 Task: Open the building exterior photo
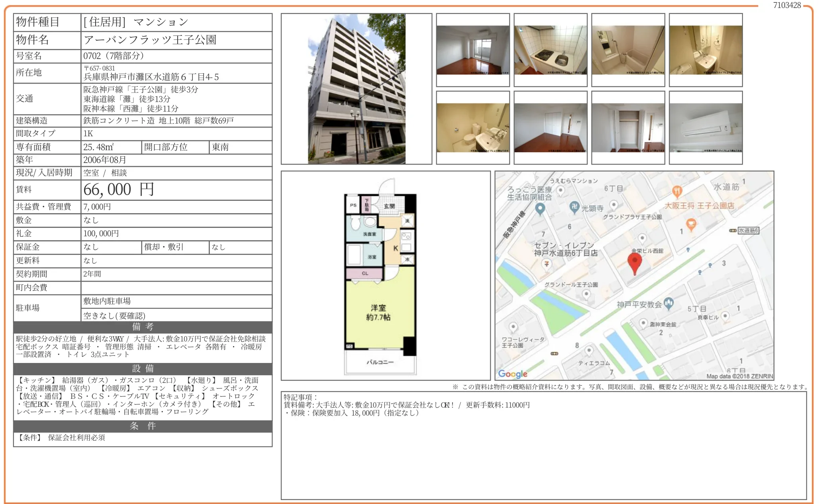click(357, 89)
